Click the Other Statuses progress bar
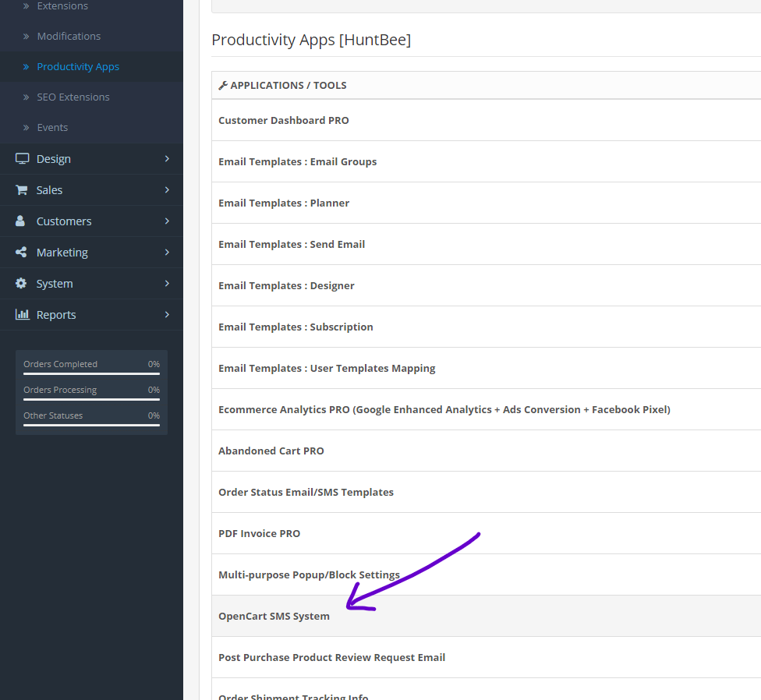761x700 pixels. click(x=91, y=425)
